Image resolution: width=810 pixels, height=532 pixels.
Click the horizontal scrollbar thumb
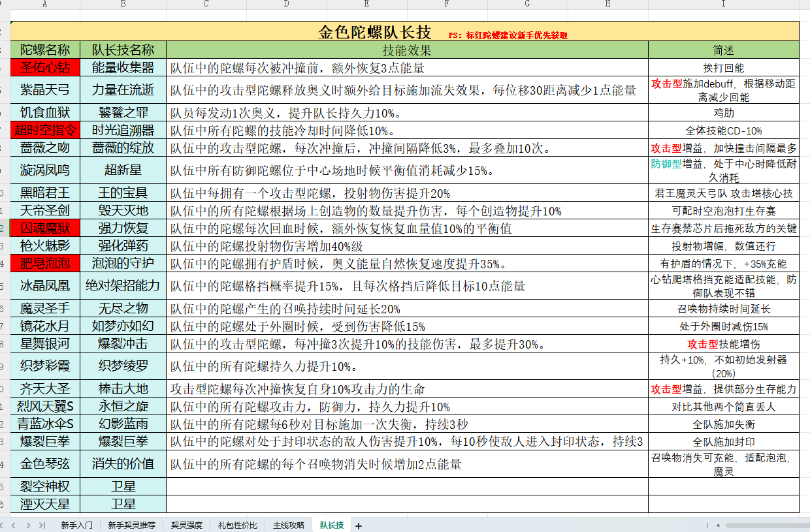coord(768,525)
